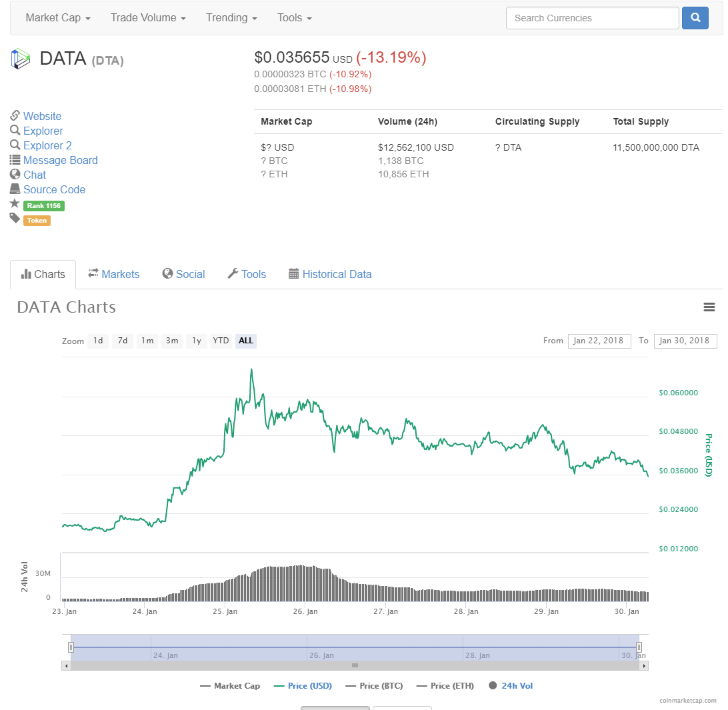Viewport: 728px width, 710px height.
Task: Click the navigator scroll-right arrow
Action: 644,666
